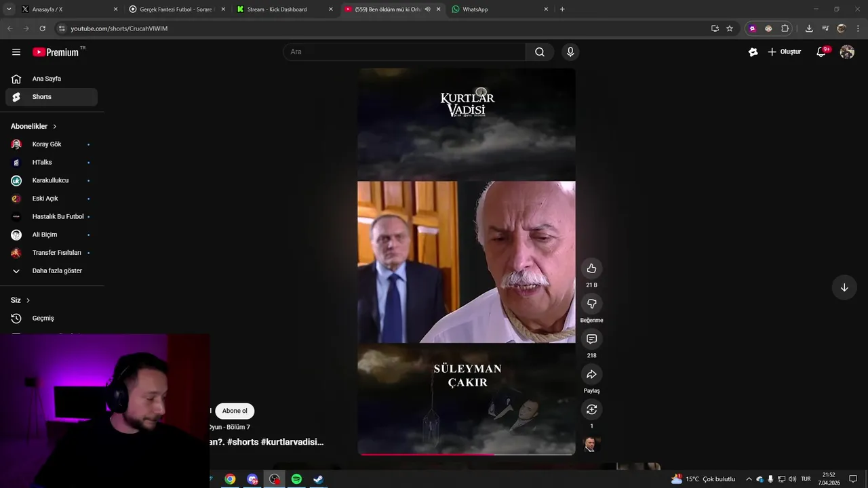Open the short's sound source thumbnail
868x488 pixels.
[x=591, y=445]
